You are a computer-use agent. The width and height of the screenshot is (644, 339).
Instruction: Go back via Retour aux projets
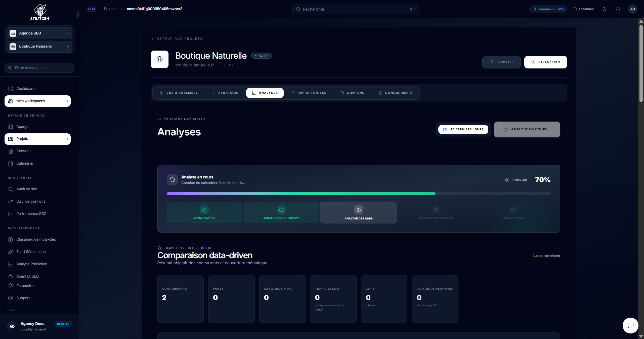tap(177, 39)
